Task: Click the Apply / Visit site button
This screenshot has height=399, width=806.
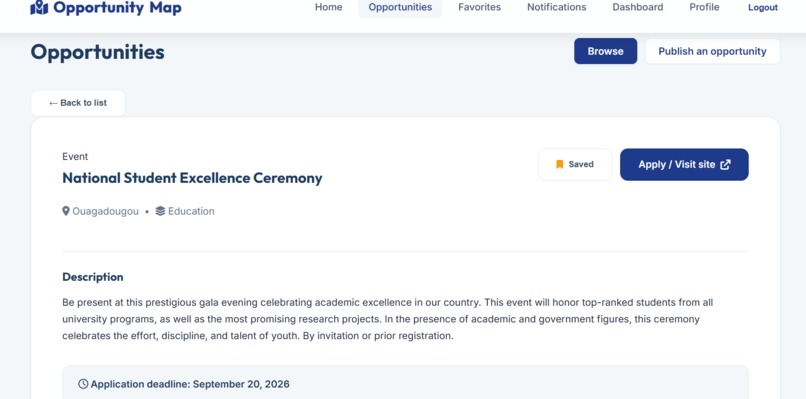Action: [684, 165]
